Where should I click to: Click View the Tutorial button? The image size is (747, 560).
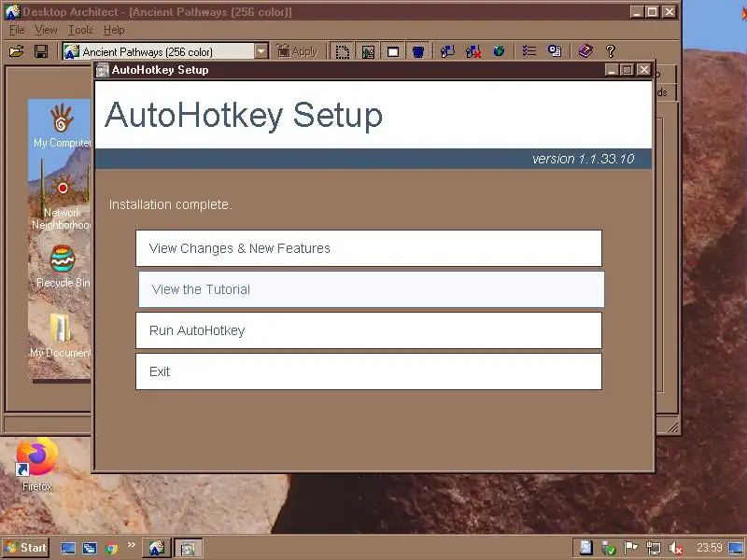tap(371, 289)
